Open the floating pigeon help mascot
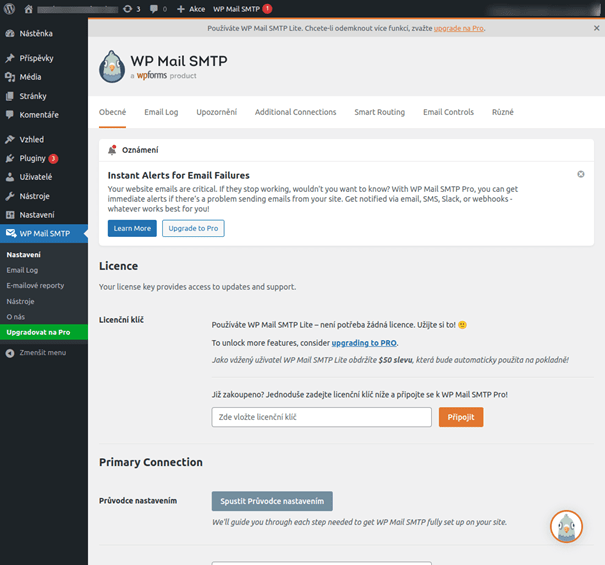This screenshot has height=565, width=605. 566,526
